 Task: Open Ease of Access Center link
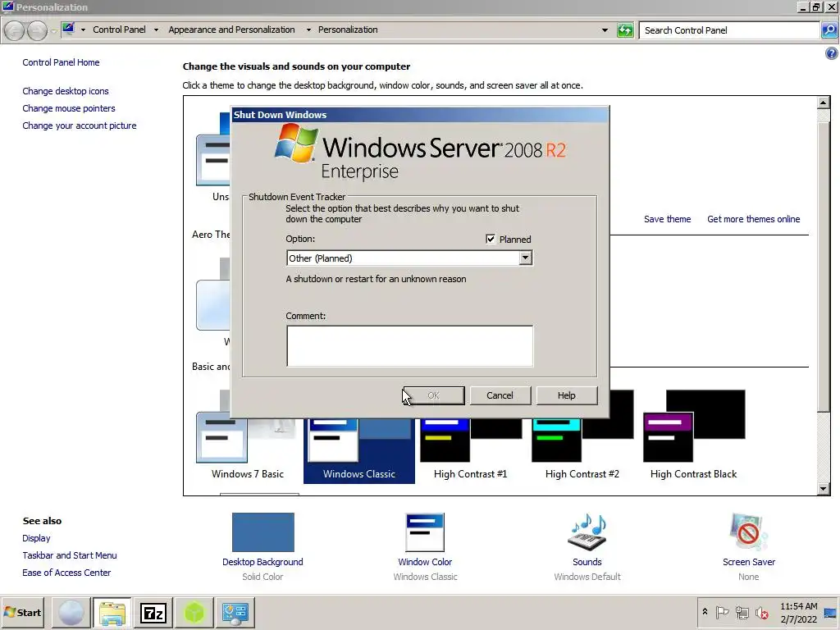66,573
